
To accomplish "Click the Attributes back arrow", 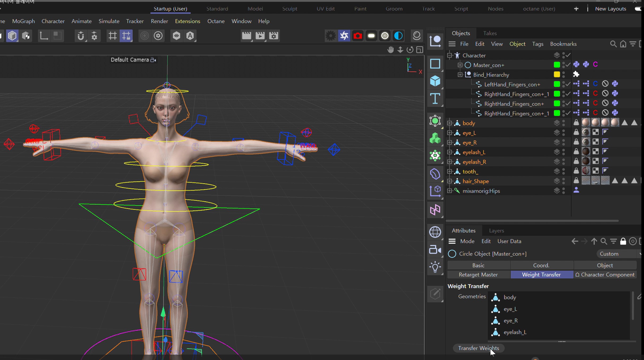I will point(575,241).
